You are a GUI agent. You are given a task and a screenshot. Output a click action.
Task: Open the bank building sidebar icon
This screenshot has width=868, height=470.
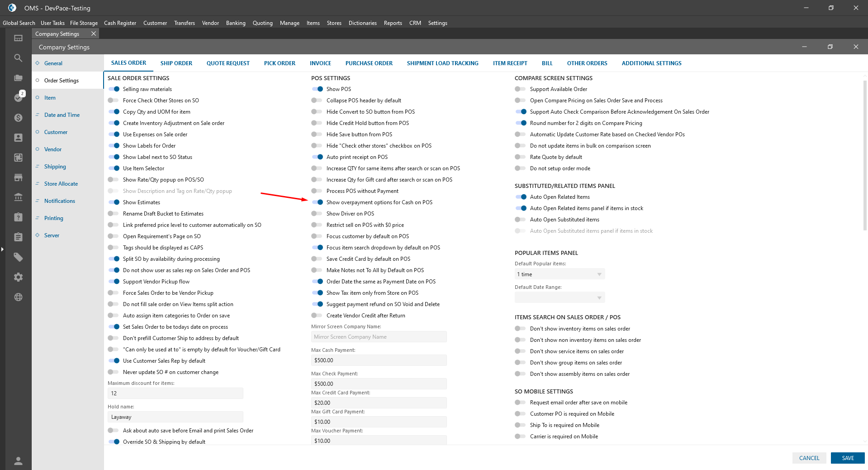(18, 197)
